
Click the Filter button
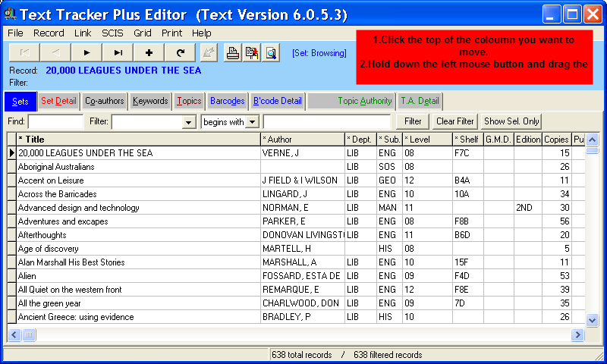[x=413, y=121]
